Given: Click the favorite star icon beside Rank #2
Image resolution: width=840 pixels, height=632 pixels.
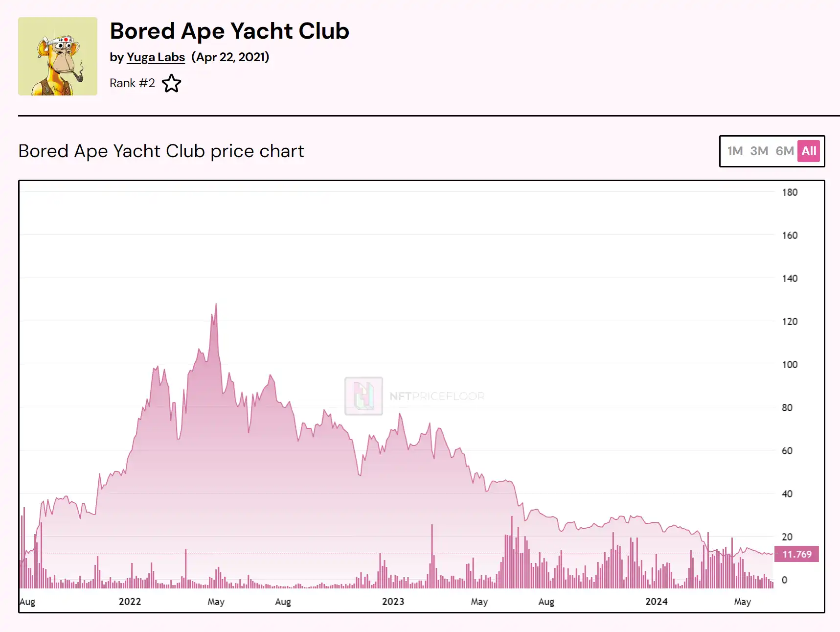Looking at the screenshot, I should pyautogui.click(x=171, y=83).
